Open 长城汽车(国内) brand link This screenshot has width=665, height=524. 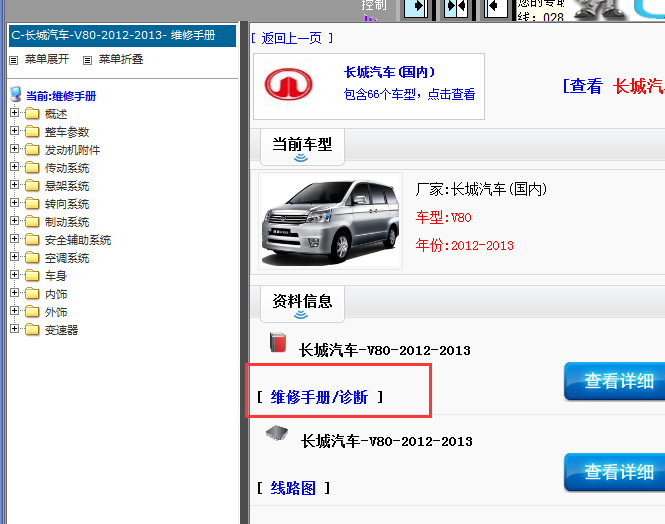point(389,72)
